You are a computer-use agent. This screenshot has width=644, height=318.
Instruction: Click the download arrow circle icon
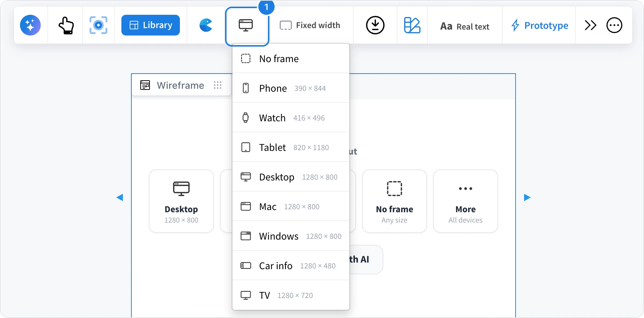375,25
